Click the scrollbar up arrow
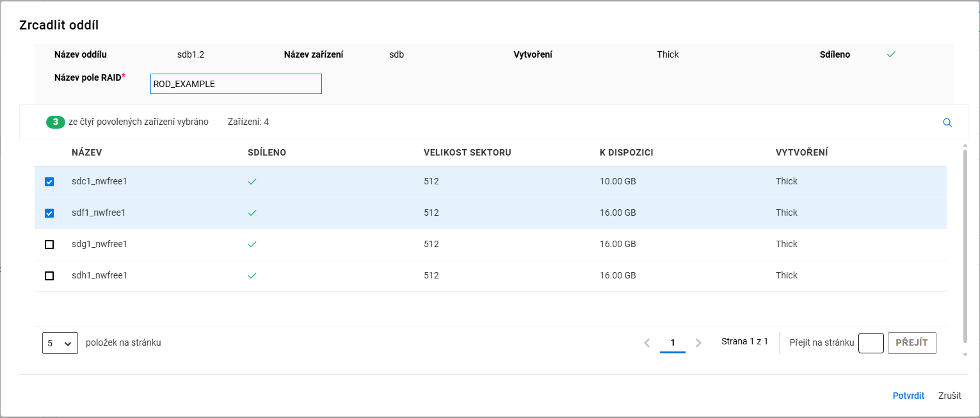The width and height of the screenshot is (980, 418). pos(965,147)
